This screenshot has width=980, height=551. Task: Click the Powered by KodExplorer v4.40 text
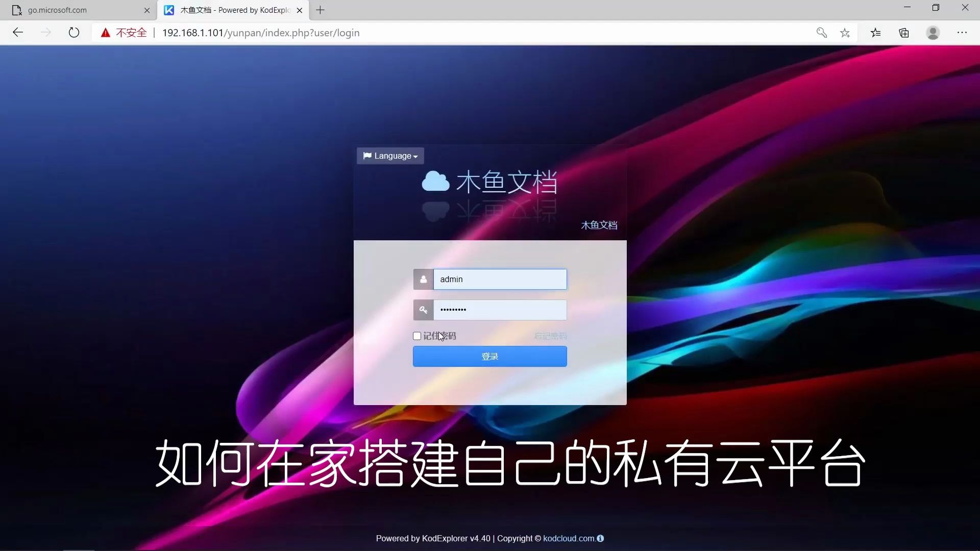pyautogui.click(x=433, y=539)
